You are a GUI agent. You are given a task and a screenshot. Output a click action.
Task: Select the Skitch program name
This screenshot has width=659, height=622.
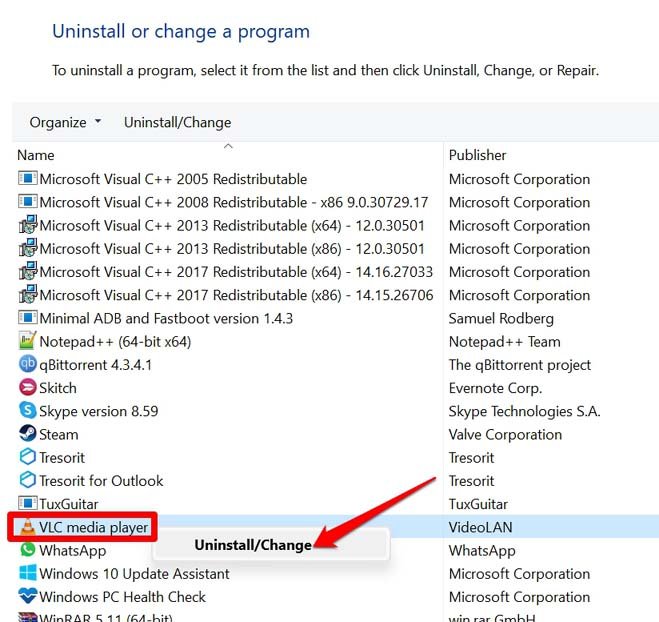click(x=58, y=388)
